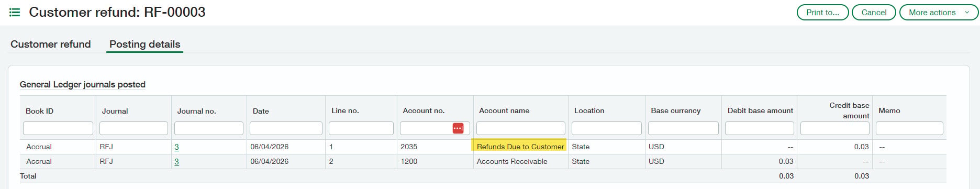Viewport: 980px width, 189px height.
Task: Expand the More actions dropdown
Action: click(939, 13)
